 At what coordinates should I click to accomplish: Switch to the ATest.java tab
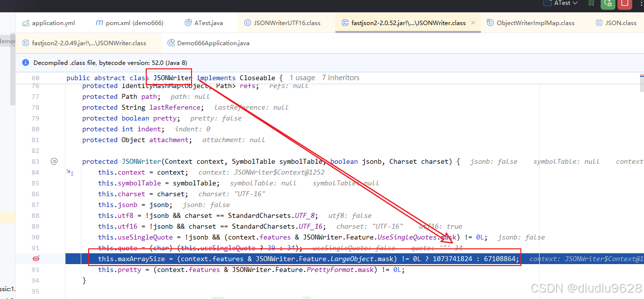click(x=204, y=23)
